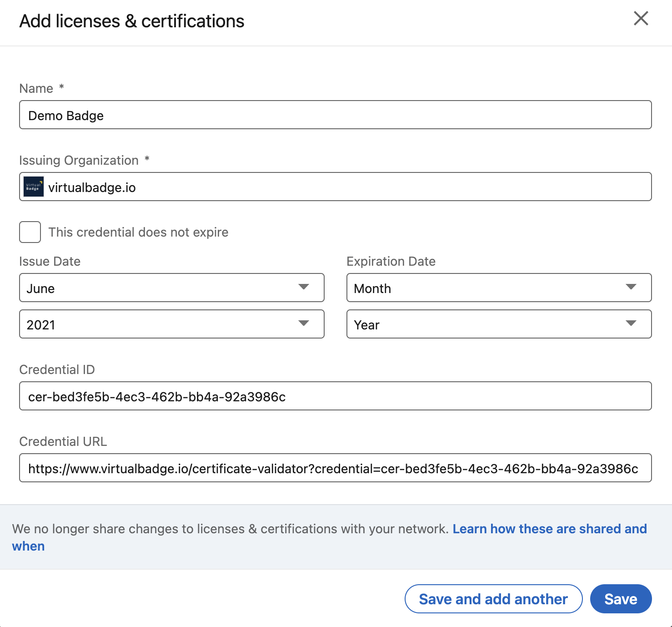Click the expander arrow on the Year dropdown

click(x=632, y=324)
